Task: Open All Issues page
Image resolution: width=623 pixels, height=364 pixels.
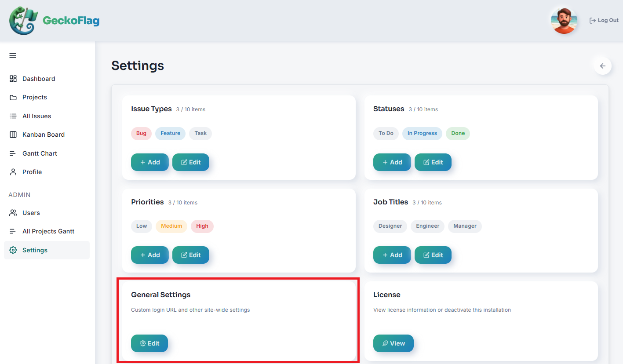Action: coord(47,116)
